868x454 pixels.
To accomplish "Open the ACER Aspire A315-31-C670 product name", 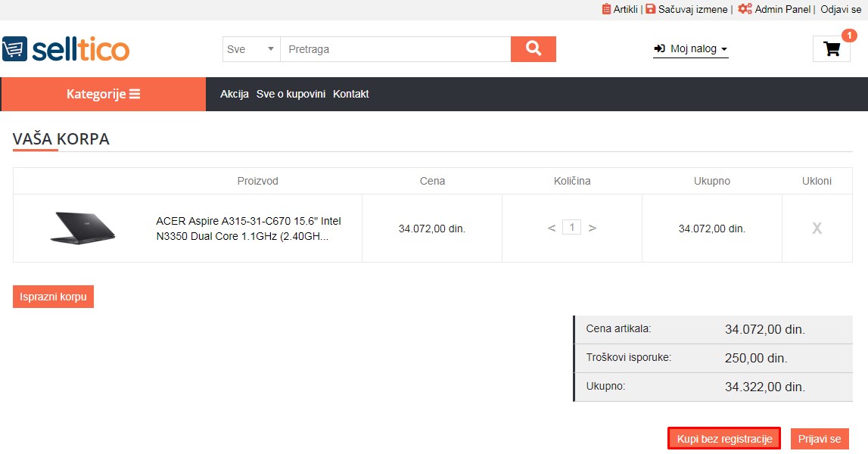I will coord(248,228).
